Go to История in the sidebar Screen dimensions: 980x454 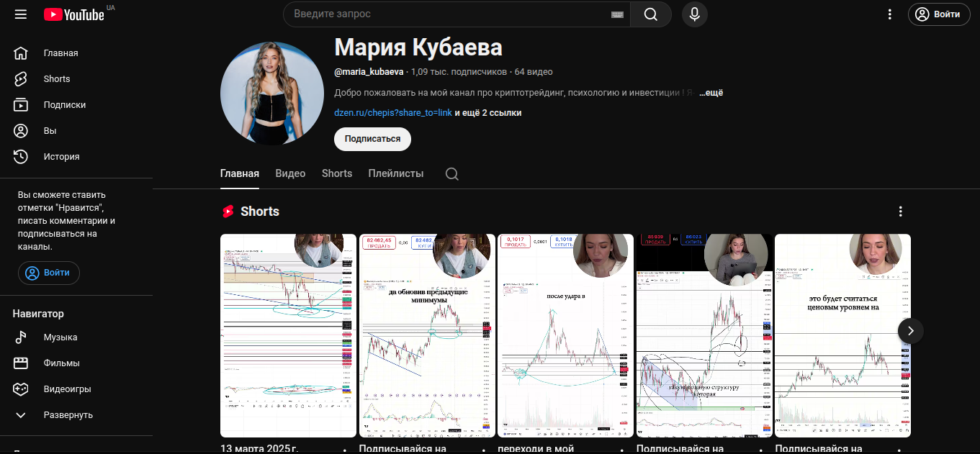(61, 157)
